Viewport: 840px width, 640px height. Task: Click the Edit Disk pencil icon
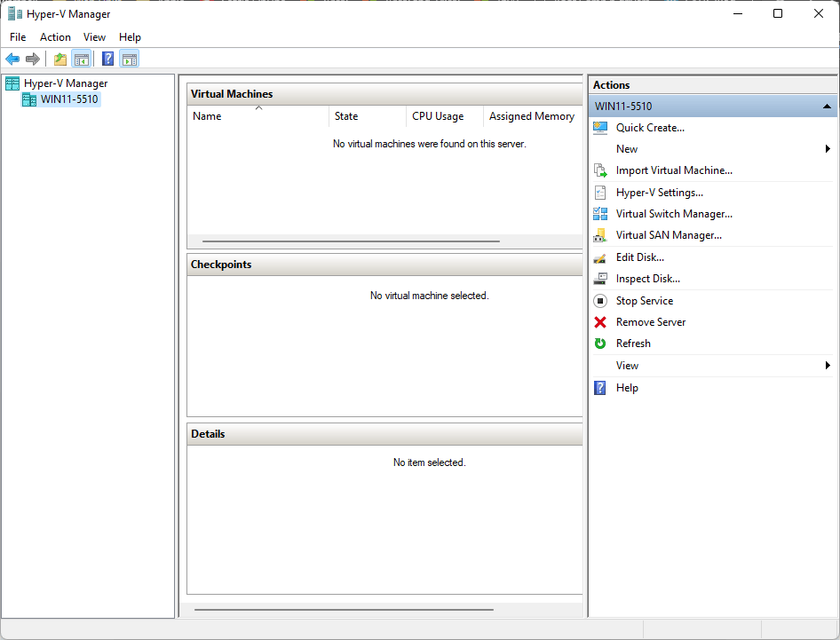point(600,258)
